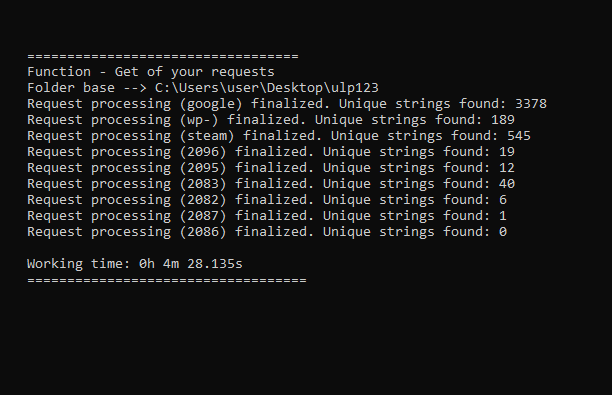Click the top row of equals signs
This screenshot has height=395, width=612.
pos(163,57)
